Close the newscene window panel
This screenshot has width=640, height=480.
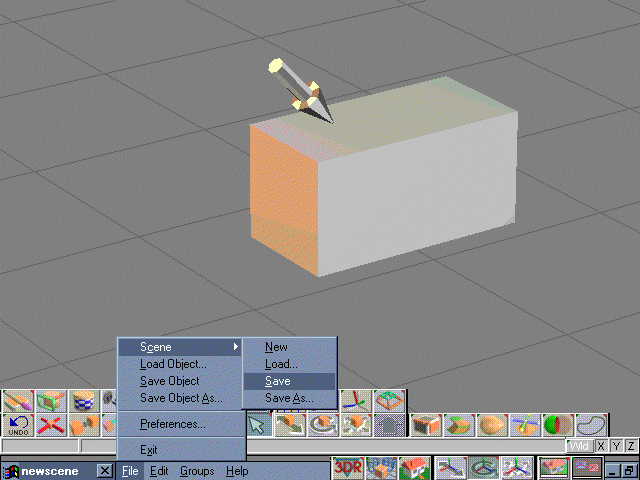click(x=104, y=470)
